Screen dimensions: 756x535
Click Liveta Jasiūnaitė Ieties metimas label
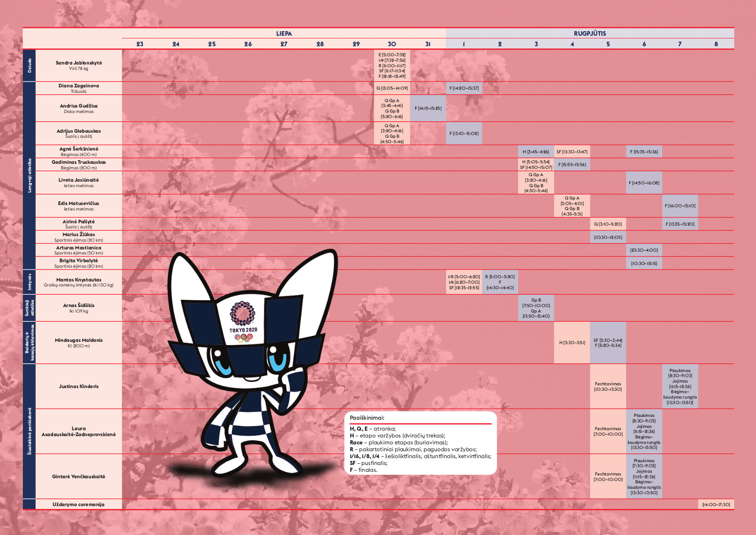pos(79,183)
